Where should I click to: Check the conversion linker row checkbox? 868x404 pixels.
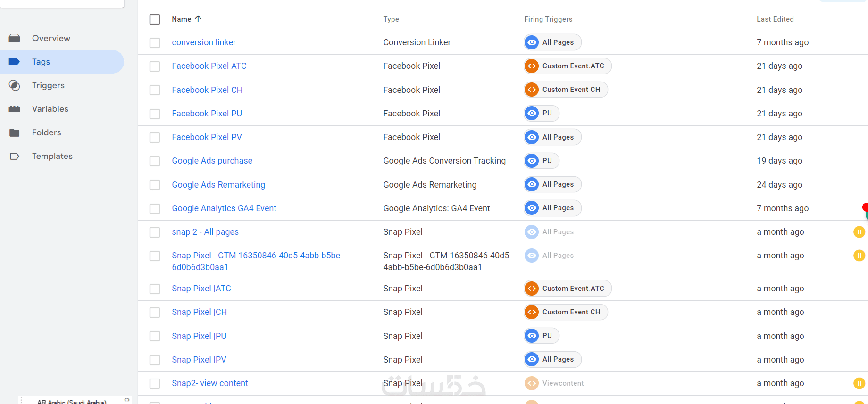(155, 43)
